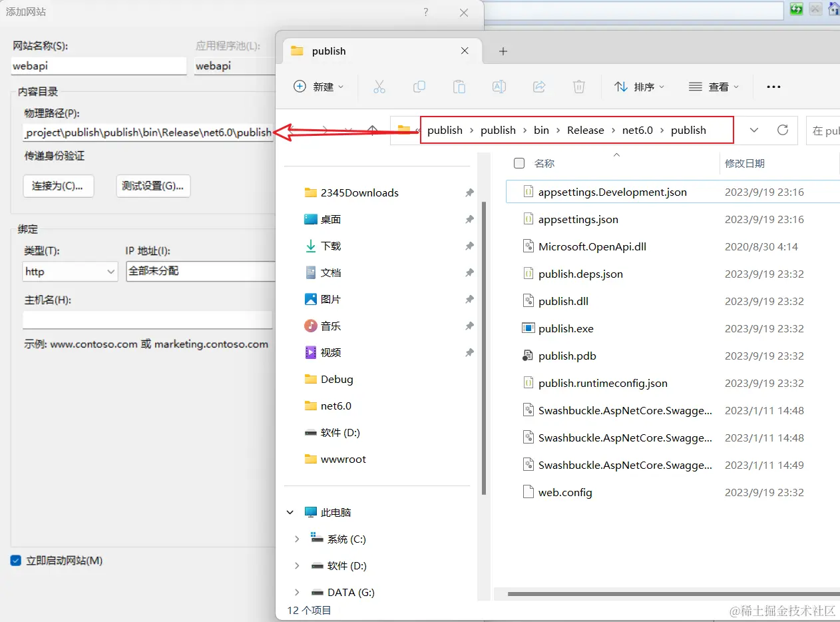Open address bar history dropdown chevron
The image size is (840, 622).
753,130
